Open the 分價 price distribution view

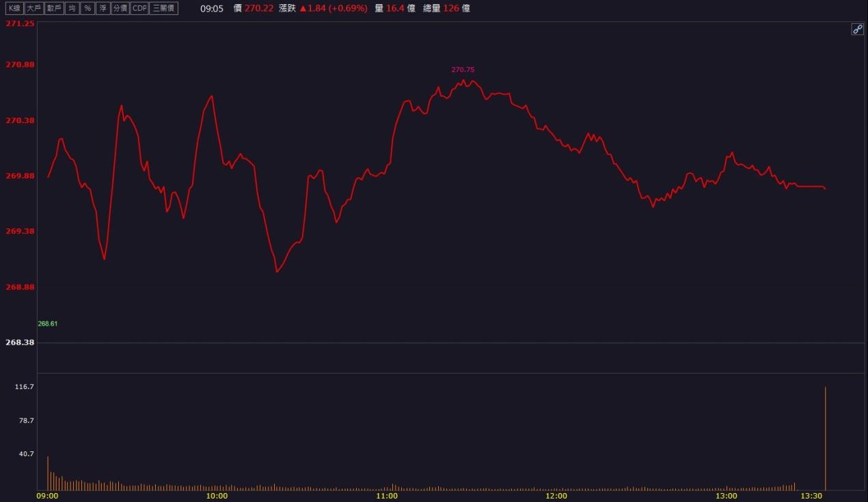coord(120,8)
